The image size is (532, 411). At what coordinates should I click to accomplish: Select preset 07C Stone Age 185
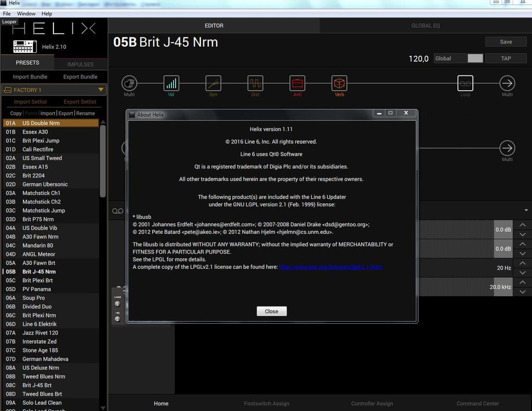51,350
